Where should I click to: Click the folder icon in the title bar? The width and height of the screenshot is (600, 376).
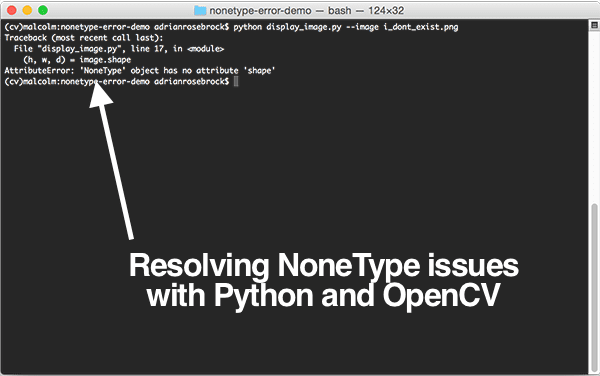(200, 10)
